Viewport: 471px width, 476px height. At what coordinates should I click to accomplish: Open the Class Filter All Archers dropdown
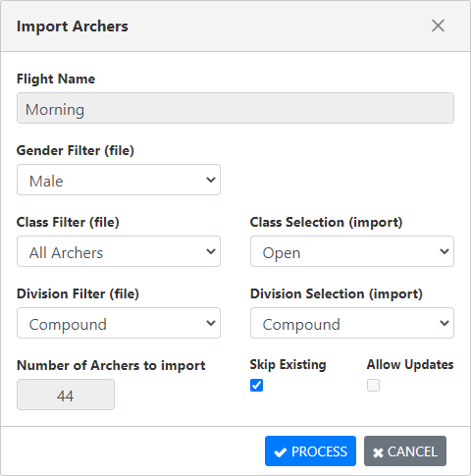pos(119,251)
